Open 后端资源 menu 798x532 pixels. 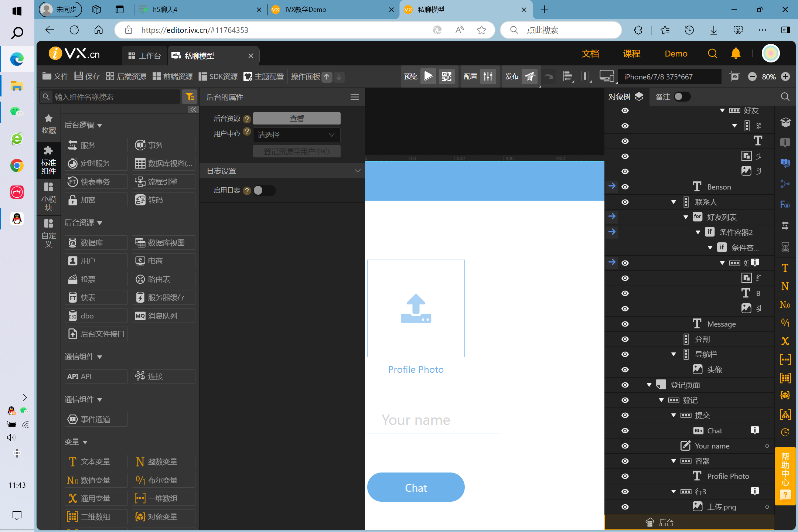[126, 76]
